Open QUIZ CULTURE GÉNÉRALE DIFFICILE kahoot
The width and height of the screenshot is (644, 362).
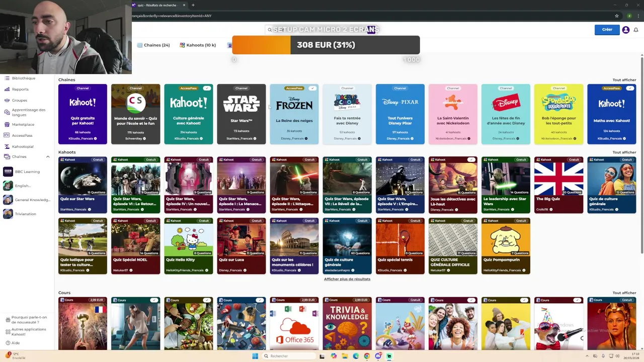point(453,246)
